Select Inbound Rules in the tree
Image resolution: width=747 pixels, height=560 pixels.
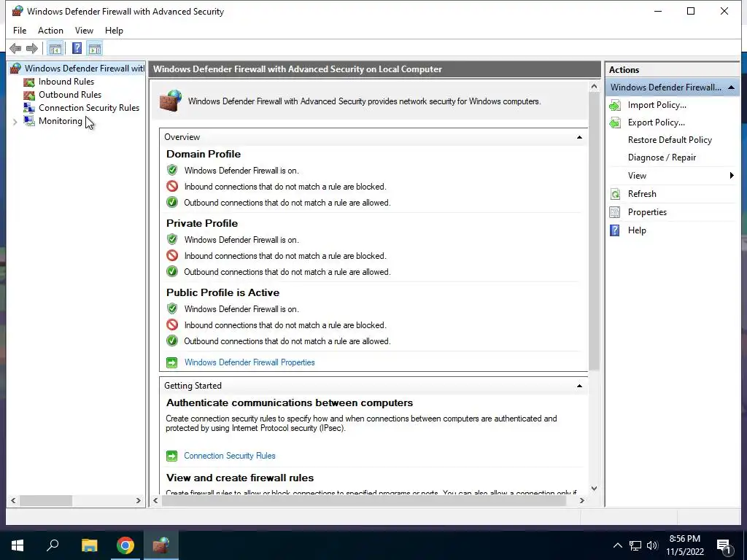coord(66,82)
